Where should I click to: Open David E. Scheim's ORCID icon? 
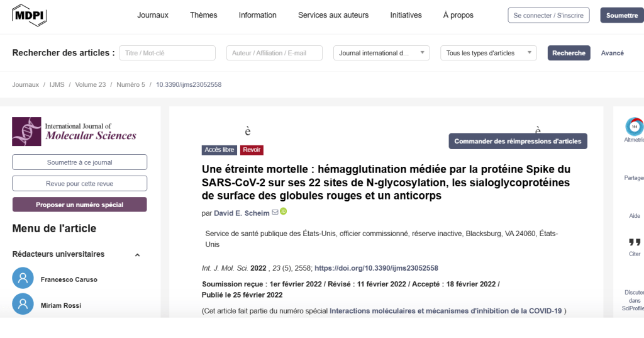(x=284, y=212)
